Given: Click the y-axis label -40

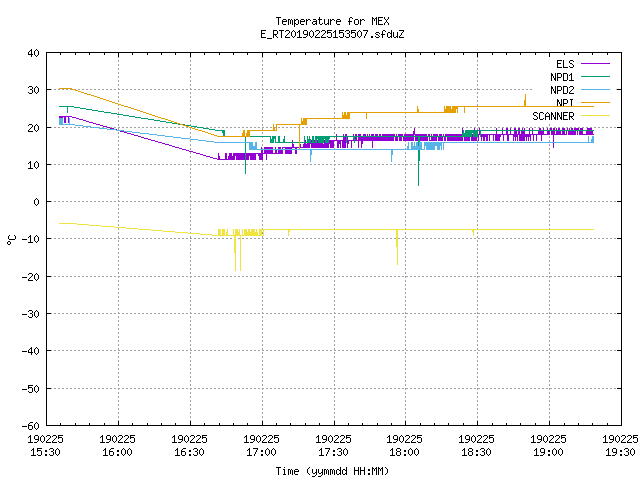Looking at the screenshot, I should pos(31,351).
